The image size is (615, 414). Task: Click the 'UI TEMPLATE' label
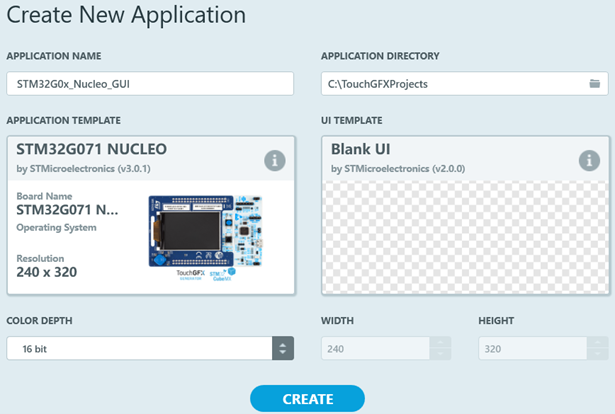click(x=351, y=120)
